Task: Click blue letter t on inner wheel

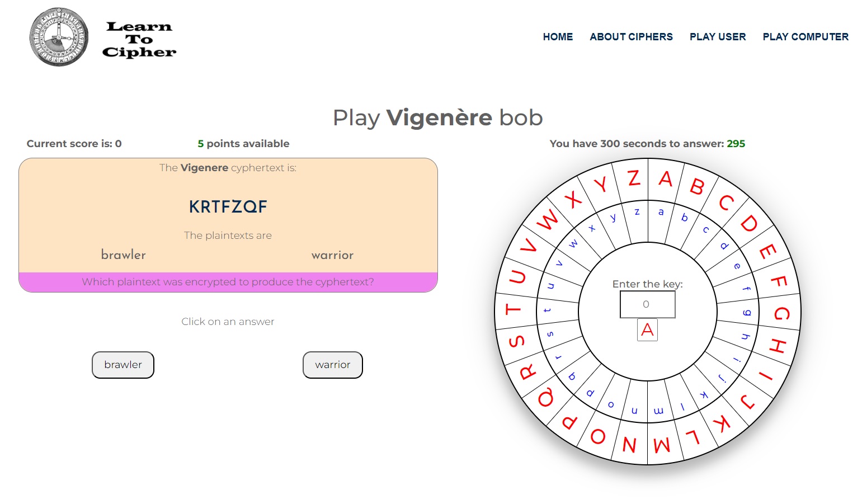Action: click(x=548, y=310)
